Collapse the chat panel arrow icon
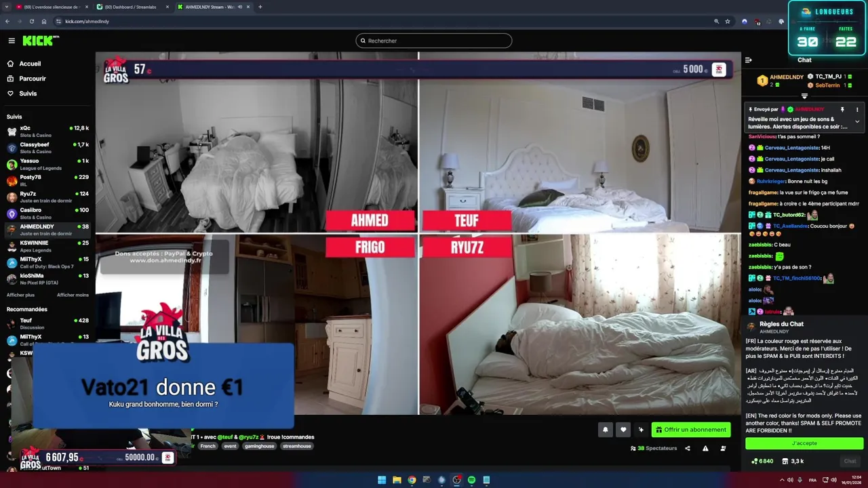The image size is (868, 488). click(x=749, y=60)
